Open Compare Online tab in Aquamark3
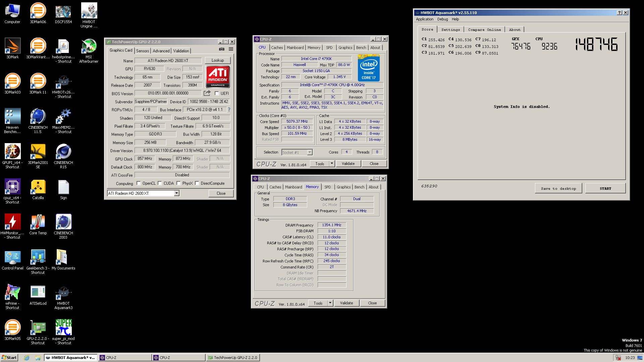This screenshot has width=644, height=362. point(484,30)
